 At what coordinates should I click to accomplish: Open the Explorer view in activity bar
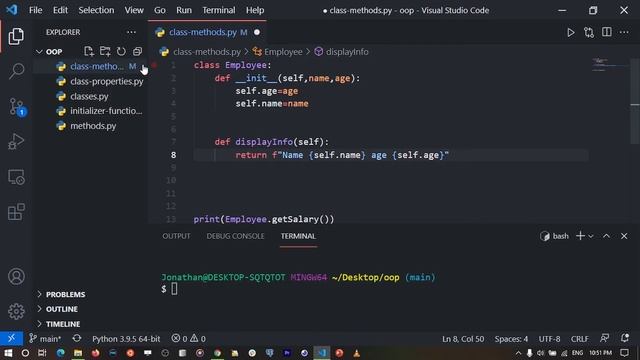(16, 37)
